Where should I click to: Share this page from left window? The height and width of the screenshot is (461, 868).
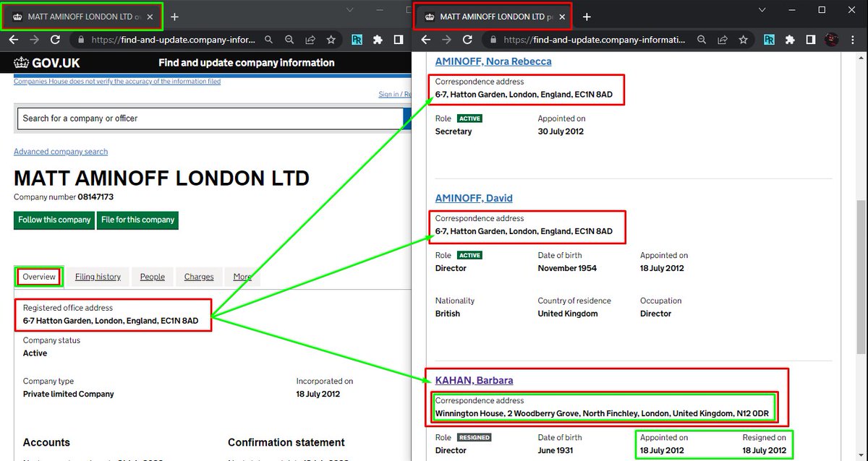pyautogui.click(x=310, y=40)
